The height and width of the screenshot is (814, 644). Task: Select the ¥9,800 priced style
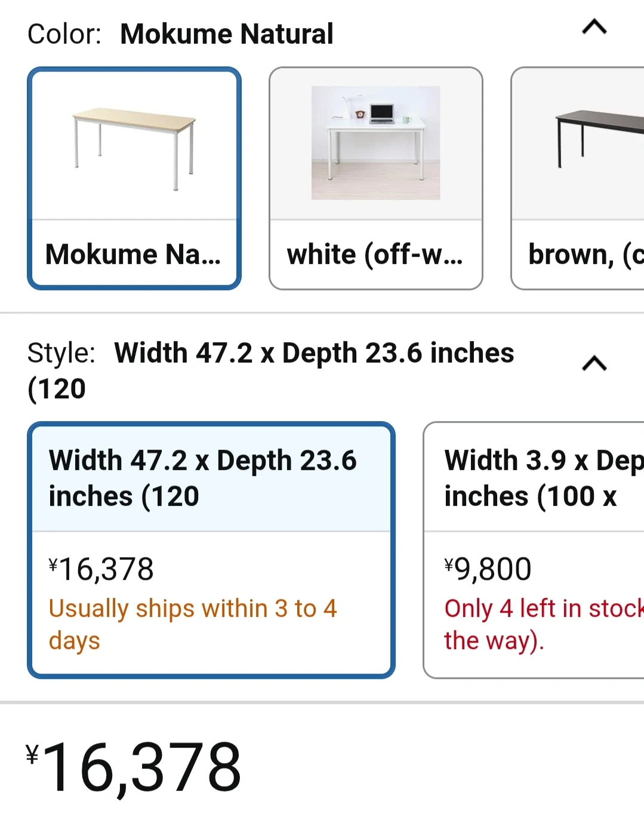click(488, 569)
